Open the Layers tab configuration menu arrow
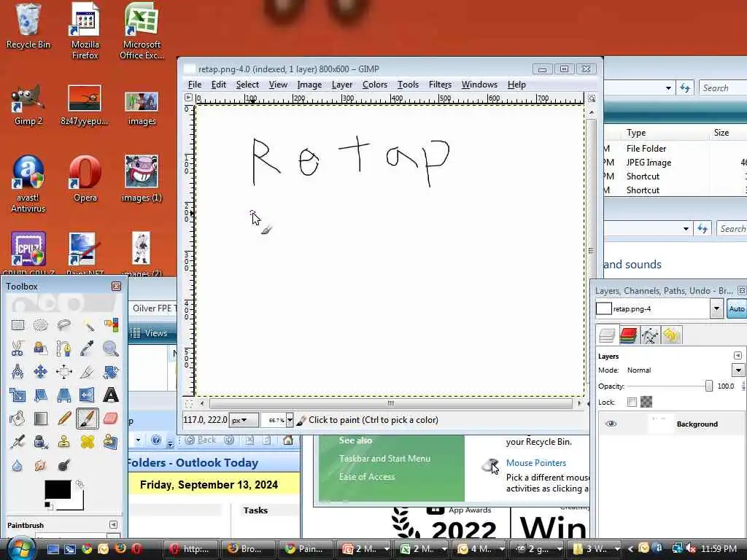 tap(738, 356)
